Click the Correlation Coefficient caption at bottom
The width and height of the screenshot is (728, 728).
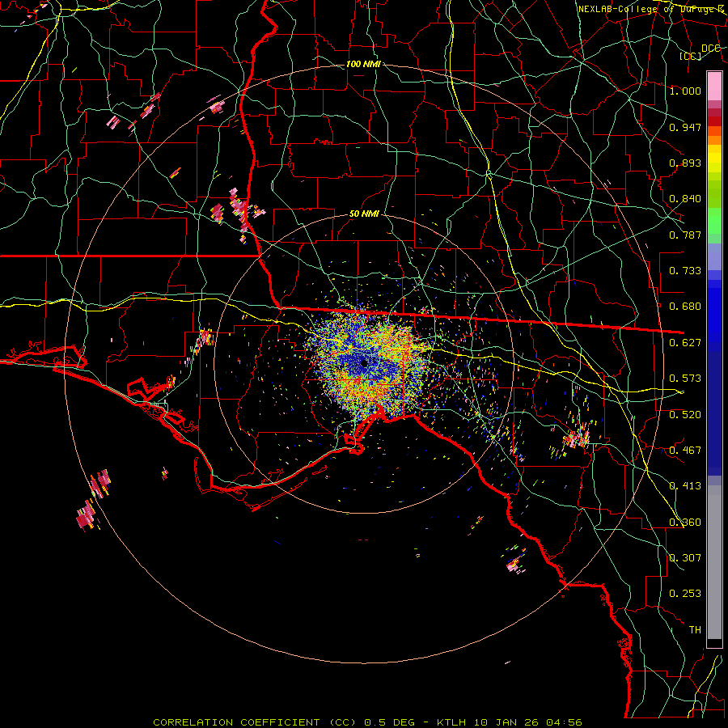click(367, 722)
